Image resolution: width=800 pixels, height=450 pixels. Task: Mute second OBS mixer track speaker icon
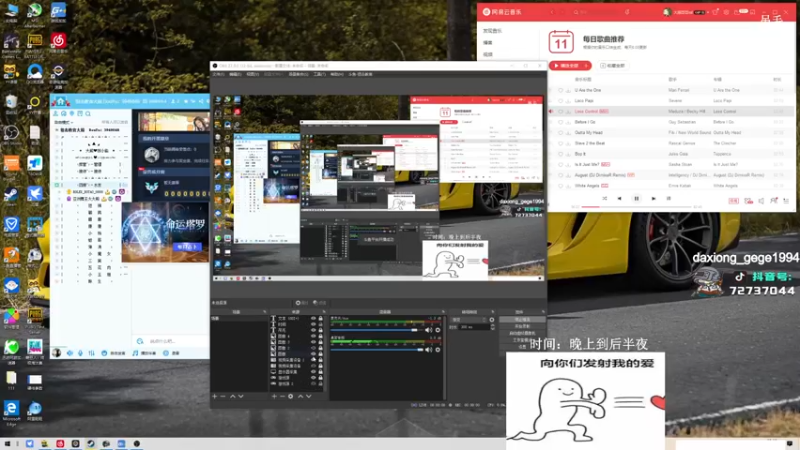click(428, 349)
